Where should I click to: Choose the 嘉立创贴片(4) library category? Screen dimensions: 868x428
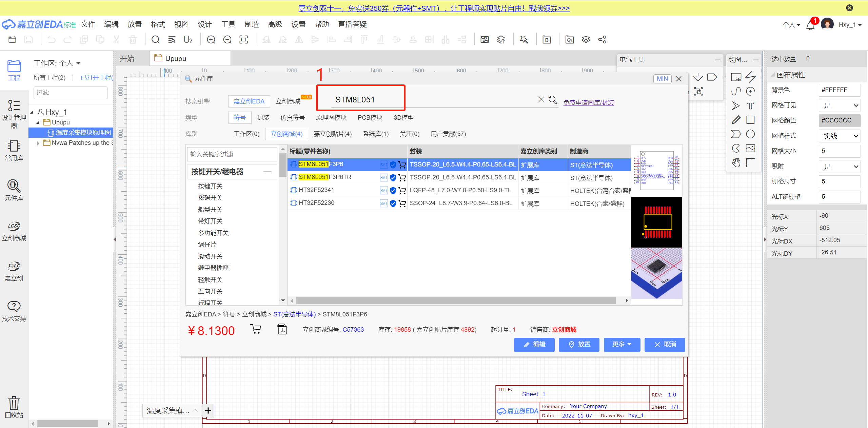click(332, 134)
